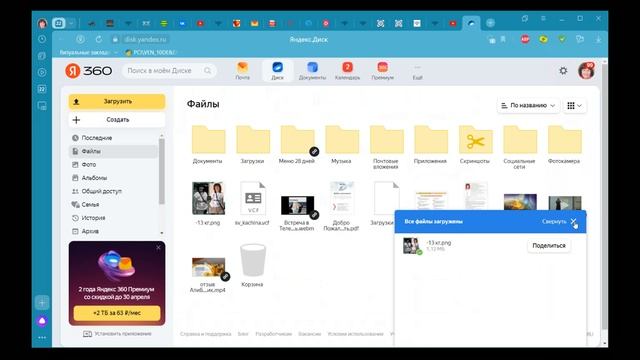Open Семья in the sidebar
Screen dimensions: 640x360
pyautogui.click(x=90, y=204)
